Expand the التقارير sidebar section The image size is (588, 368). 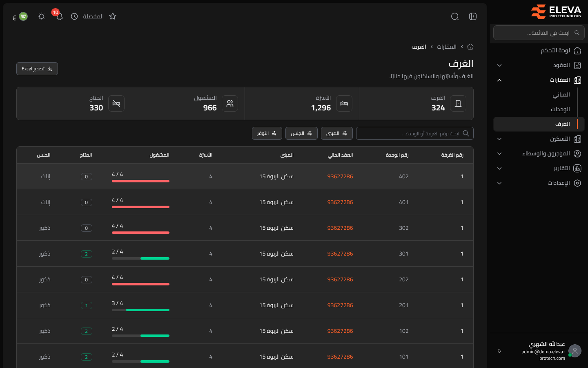click(539, 168)
